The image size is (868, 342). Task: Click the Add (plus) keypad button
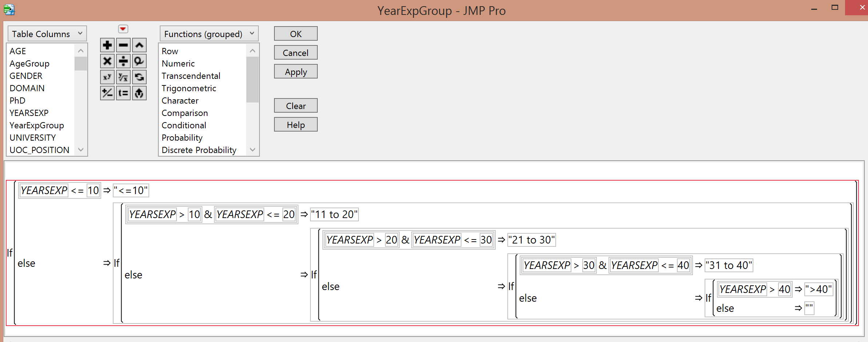pos(107,45)
